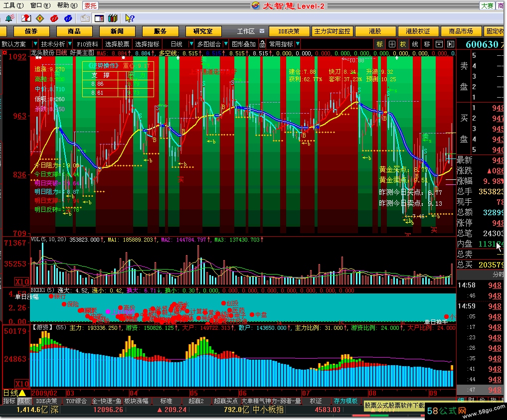Click the F10资料 toolbar item
This screenshot has width=507, height=420.
[x=87, y=44]
